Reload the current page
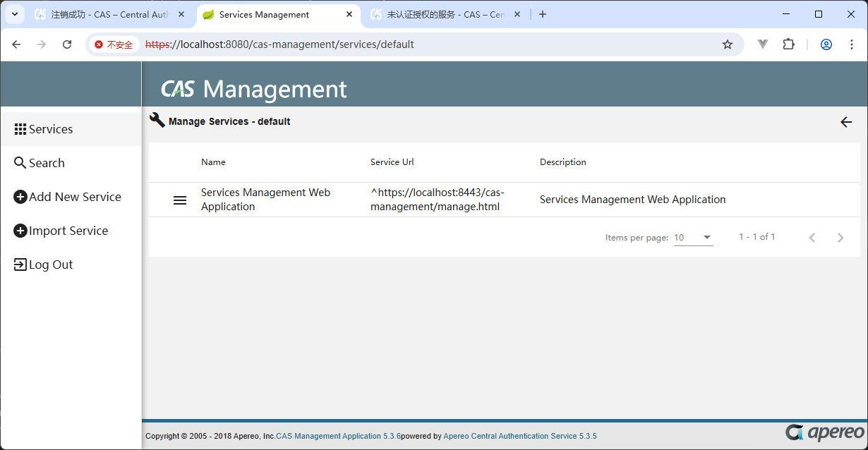The width and height of the screenshot is (868, 450). coord(67,44)
